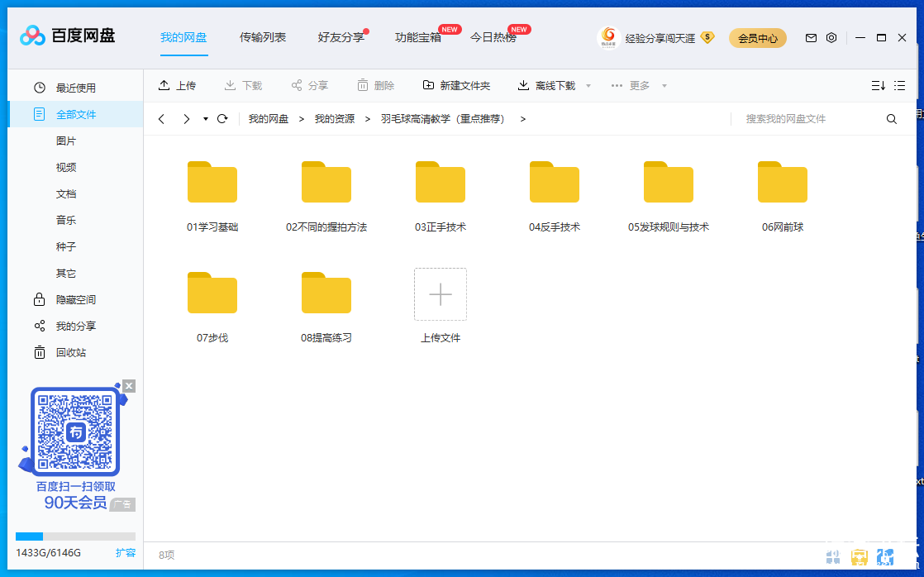Click the QR code promotion image

(x=75, y=432)
